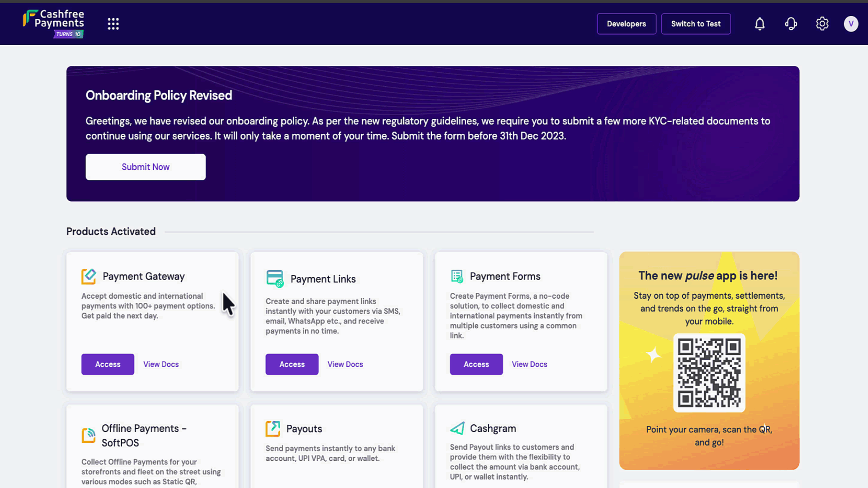Open the apps grid menu icon
Viewport: 868px width, 488px height.
(x=113, y=24)
